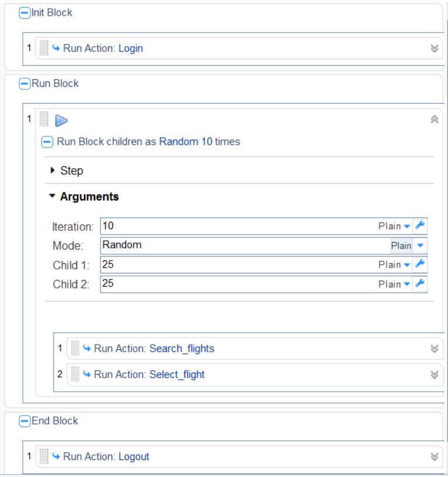The image size is (448, 477).
Task: Collapse the Init Block section
Action: (x=24, y=13)
